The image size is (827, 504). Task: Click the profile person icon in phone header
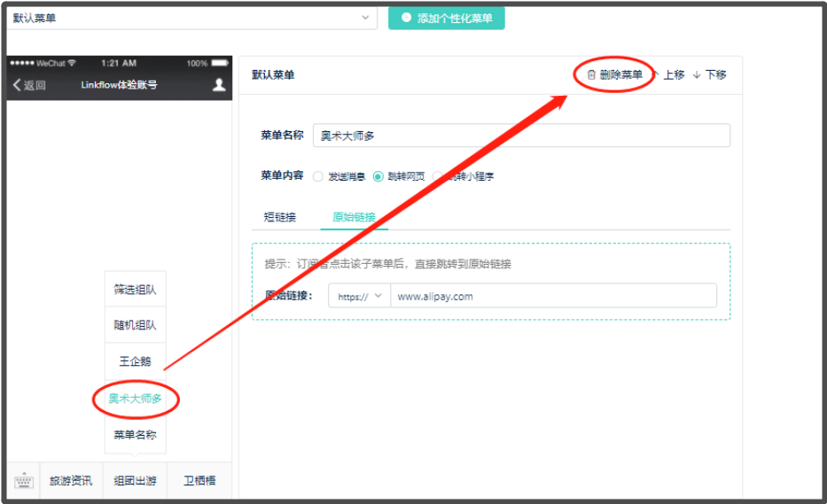coord(219,85)
